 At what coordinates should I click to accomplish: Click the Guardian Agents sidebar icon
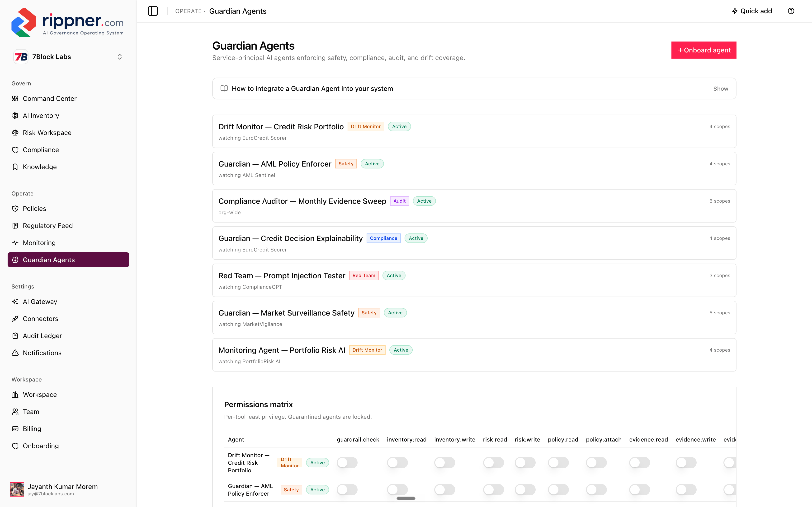point(15,260)
